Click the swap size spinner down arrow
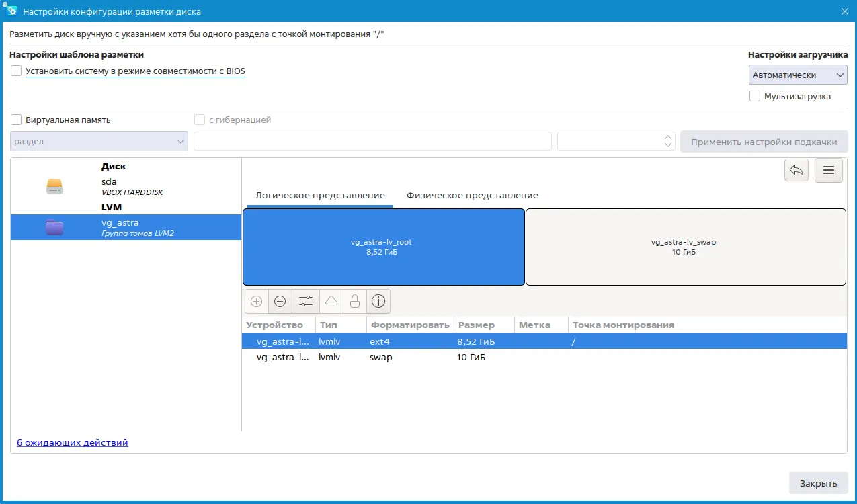 click(668, 145)
